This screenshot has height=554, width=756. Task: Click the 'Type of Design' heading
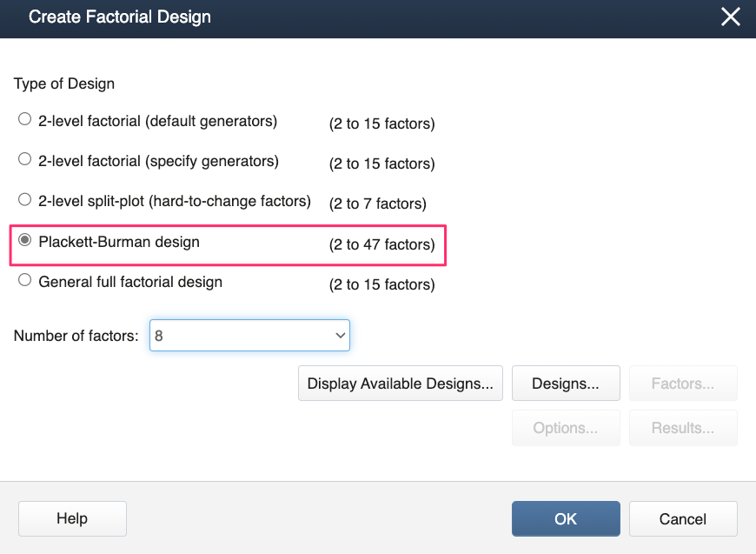click(64, 84)
